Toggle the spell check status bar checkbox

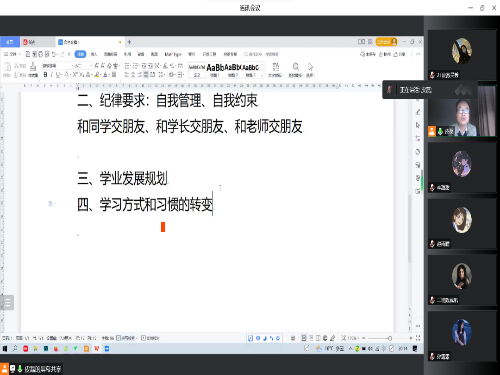pyautogui.click(x=127, y=338)
